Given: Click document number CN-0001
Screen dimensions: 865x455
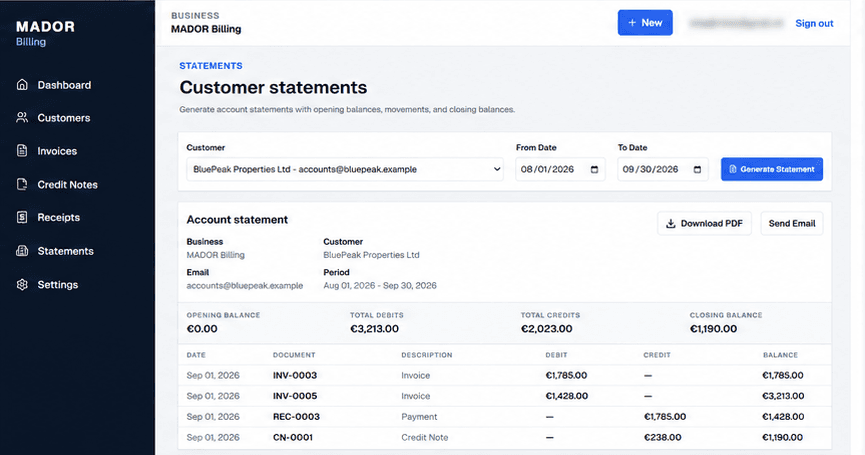Looking at the screenshot, I should tap(292, 437).
